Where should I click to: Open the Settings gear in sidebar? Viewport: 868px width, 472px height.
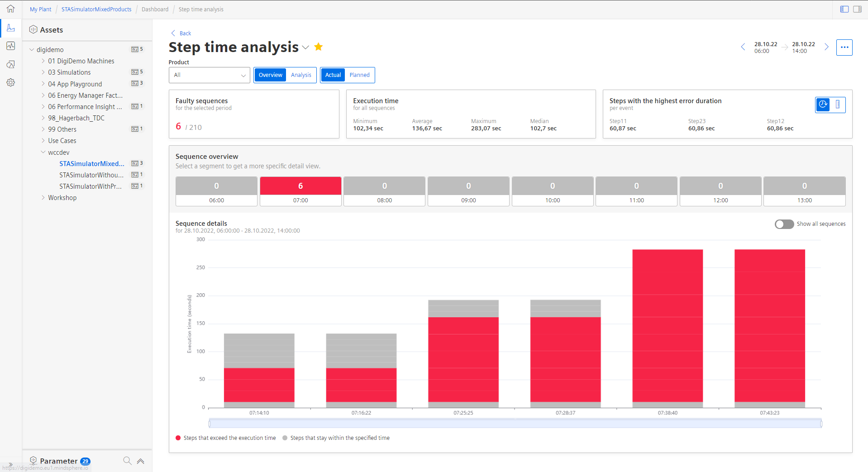(x=10, y=82)
